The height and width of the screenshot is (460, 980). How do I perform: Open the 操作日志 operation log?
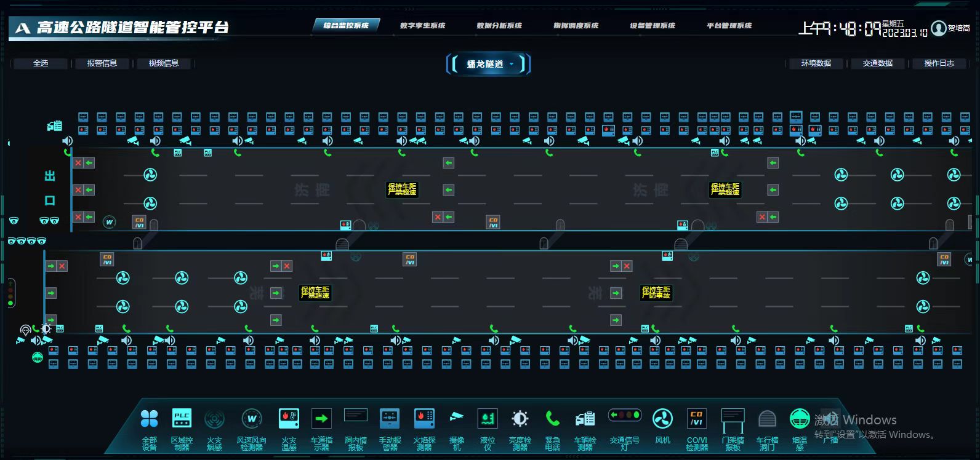939,63
